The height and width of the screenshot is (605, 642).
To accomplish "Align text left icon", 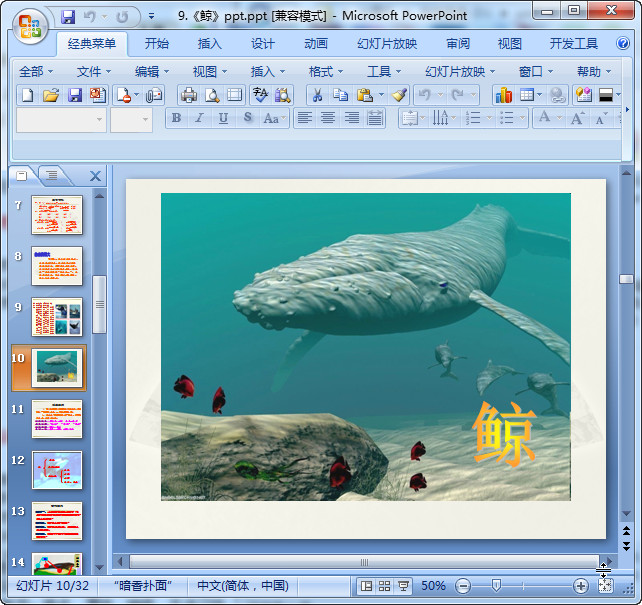I will tap(304, 118).
